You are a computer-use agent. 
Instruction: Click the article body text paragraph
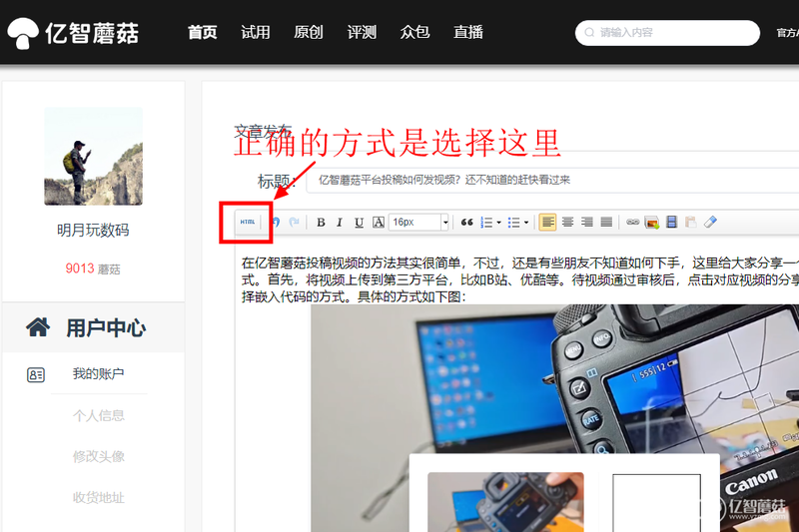point(519,279)
